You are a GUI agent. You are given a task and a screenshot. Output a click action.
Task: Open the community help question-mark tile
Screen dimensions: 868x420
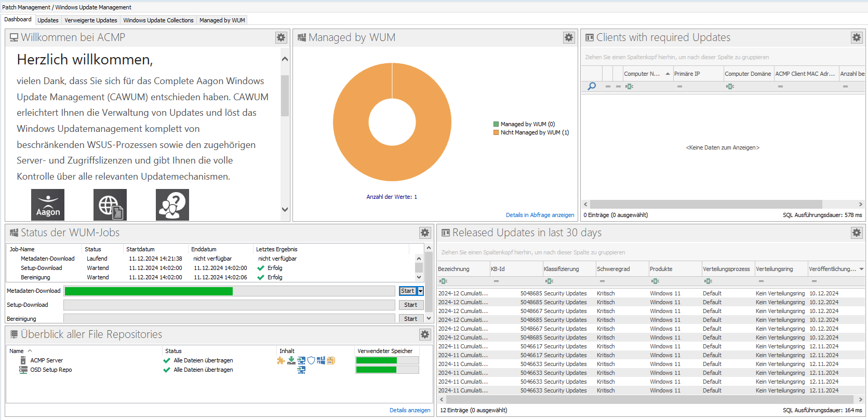pyautogui.click(x=172, y=205)
